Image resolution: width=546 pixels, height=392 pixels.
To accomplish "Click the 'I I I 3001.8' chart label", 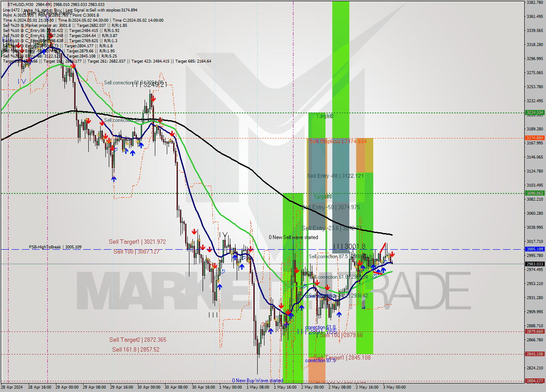I will [x=349, y=246].
